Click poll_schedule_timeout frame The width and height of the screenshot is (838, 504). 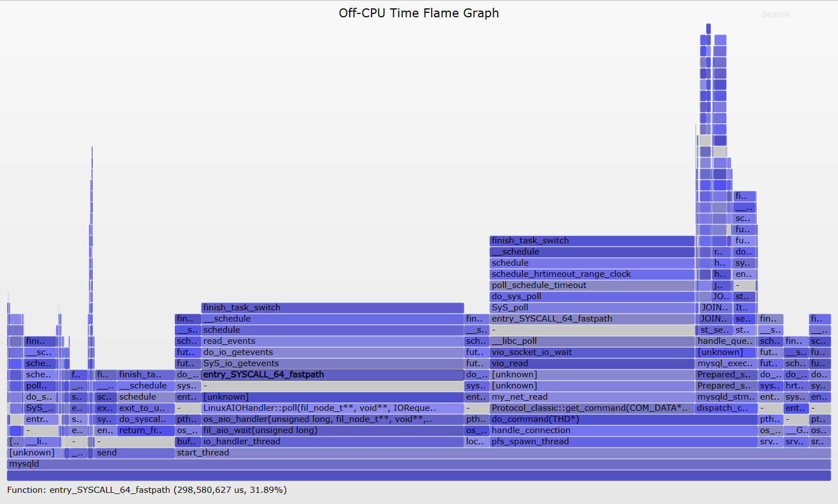pos(592,285)
